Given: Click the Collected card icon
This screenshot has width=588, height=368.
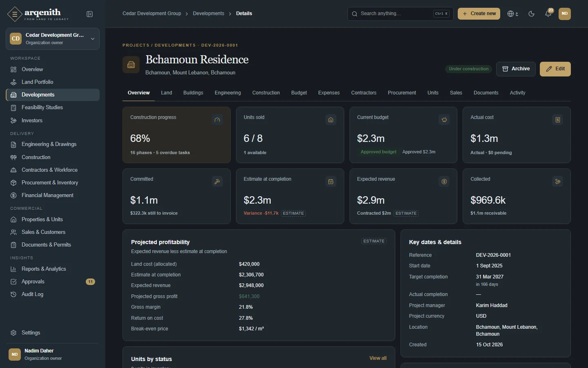Looking at the screenshot, I should click(558, 182).
